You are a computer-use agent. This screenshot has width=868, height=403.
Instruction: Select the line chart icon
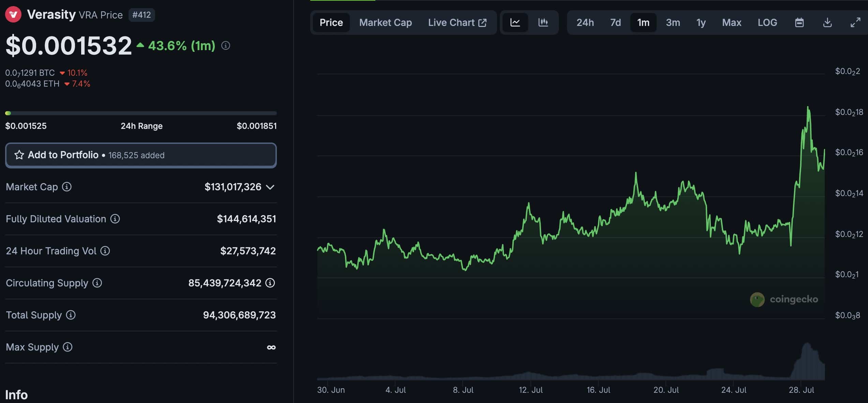tap(516, 23)
